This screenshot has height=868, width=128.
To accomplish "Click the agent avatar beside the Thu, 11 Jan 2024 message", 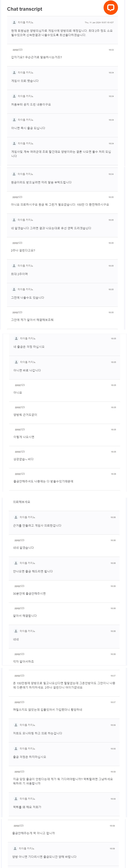I will coord(14,22).
